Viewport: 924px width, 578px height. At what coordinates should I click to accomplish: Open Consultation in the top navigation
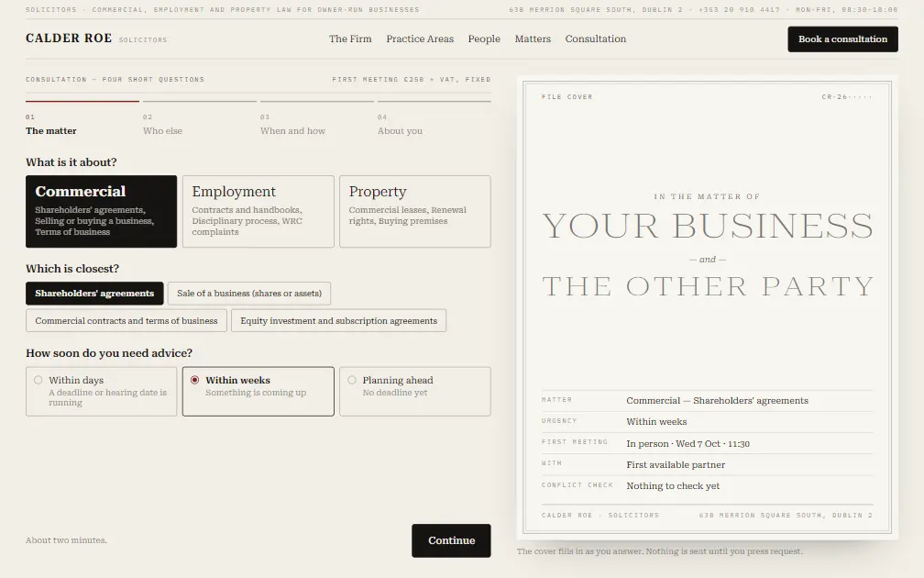pyautogui.click(x=596, y=39)
